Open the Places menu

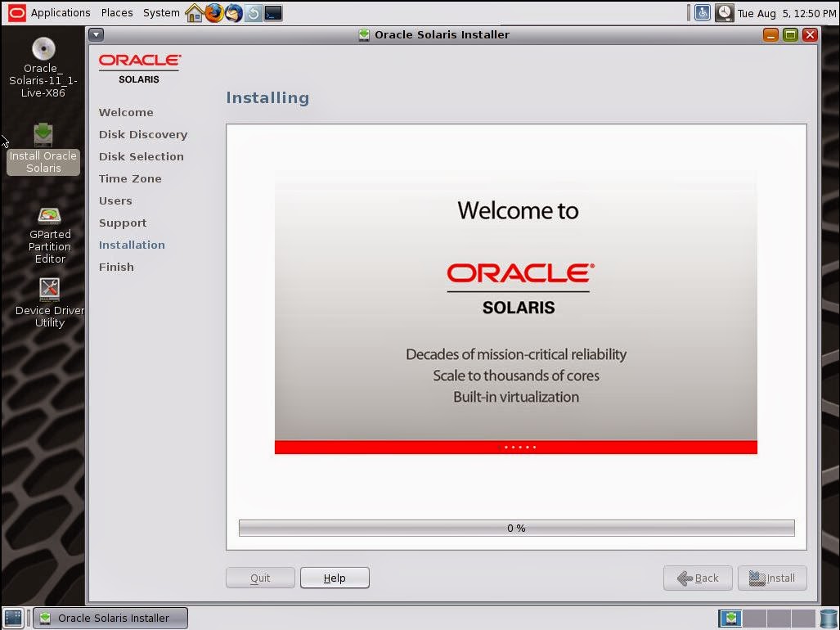point(116,12)
